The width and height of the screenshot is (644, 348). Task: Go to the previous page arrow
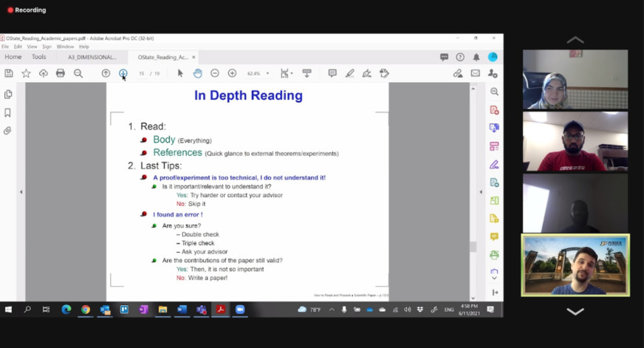tap(106, 73)
